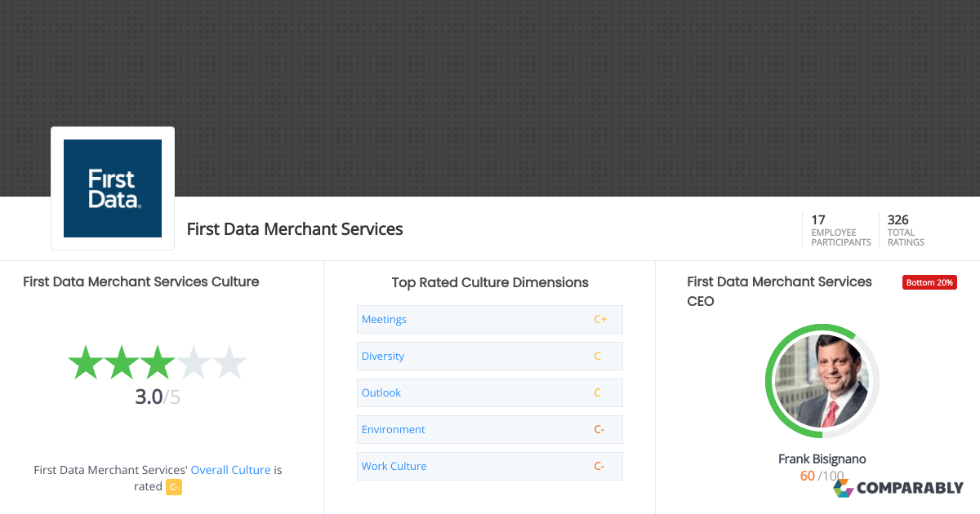Image resolution: width=980 pixels, height=514 pixels.
Task: Click the second green rating star
Action: tap(121, 362)
